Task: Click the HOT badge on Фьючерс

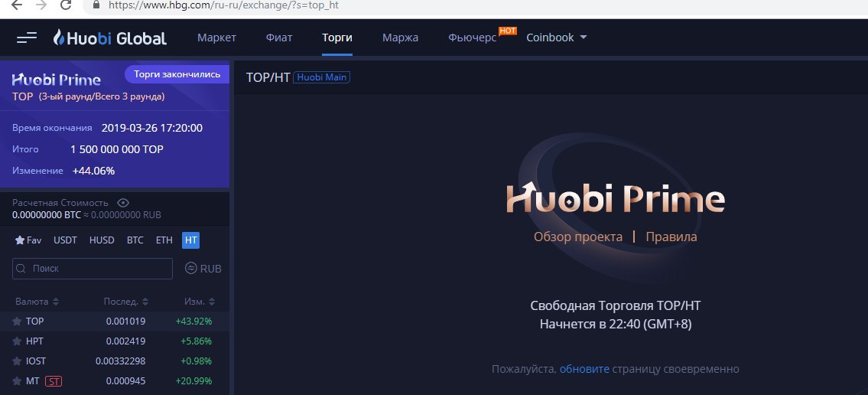Action: [508, 31]
